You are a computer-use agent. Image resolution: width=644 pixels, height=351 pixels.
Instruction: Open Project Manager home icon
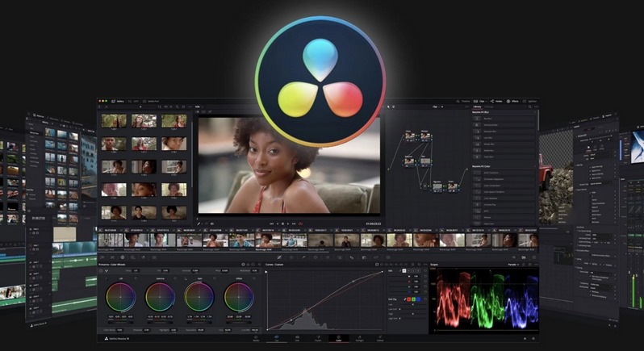(525, 339)
